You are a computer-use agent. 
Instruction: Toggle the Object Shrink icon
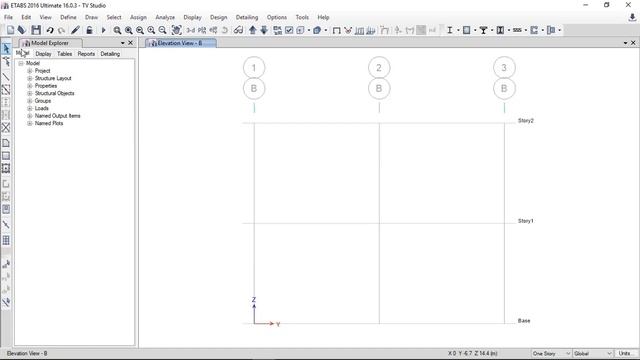coord(278,30)
